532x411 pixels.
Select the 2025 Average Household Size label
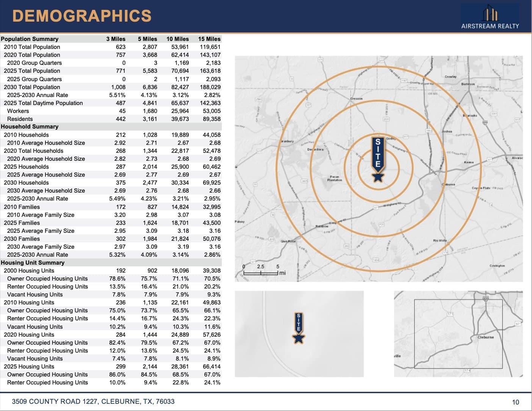click(x=46, y=174)
